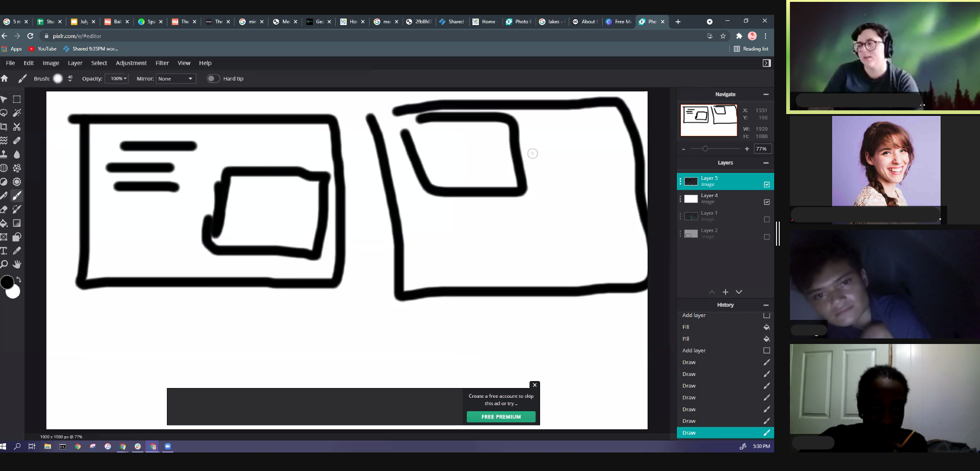Click the Navigate panel preview thumbnail
This screenshot has height=471, width=980.
coord(708,120)
